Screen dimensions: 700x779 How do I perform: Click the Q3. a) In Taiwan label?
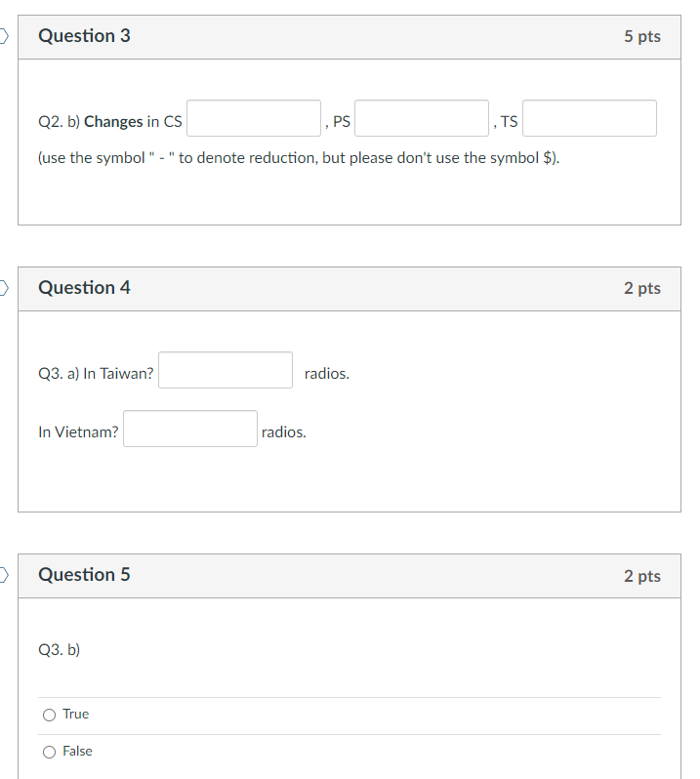point(96,374)
